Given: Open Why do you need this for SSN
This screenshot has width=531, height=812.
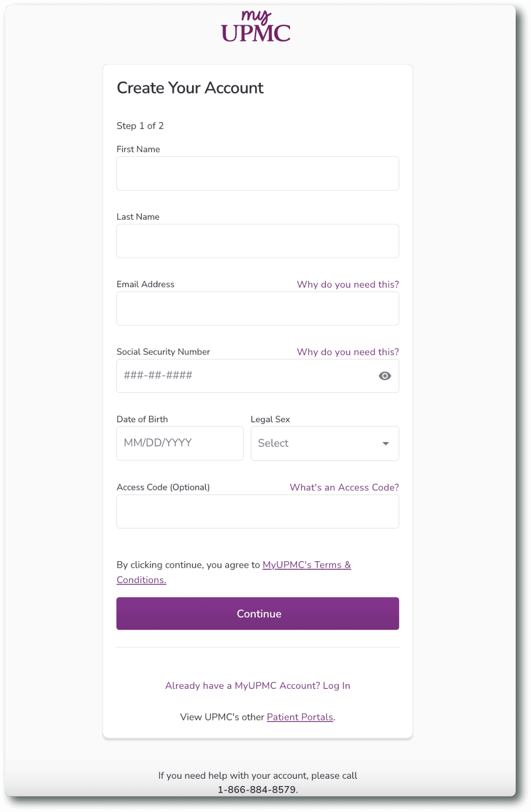Looking at the screenshot, I should point(348,352).
